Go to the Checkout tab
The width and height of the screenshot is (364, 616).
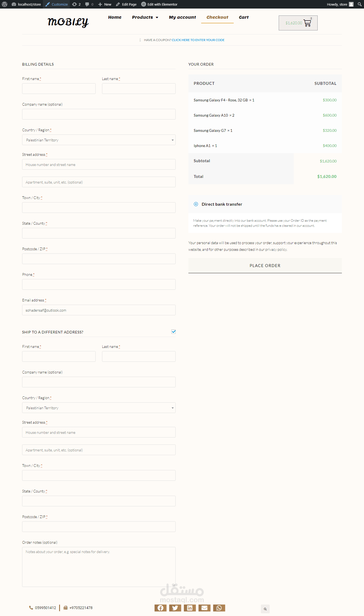pyautogui.click(x=217, y=17)
